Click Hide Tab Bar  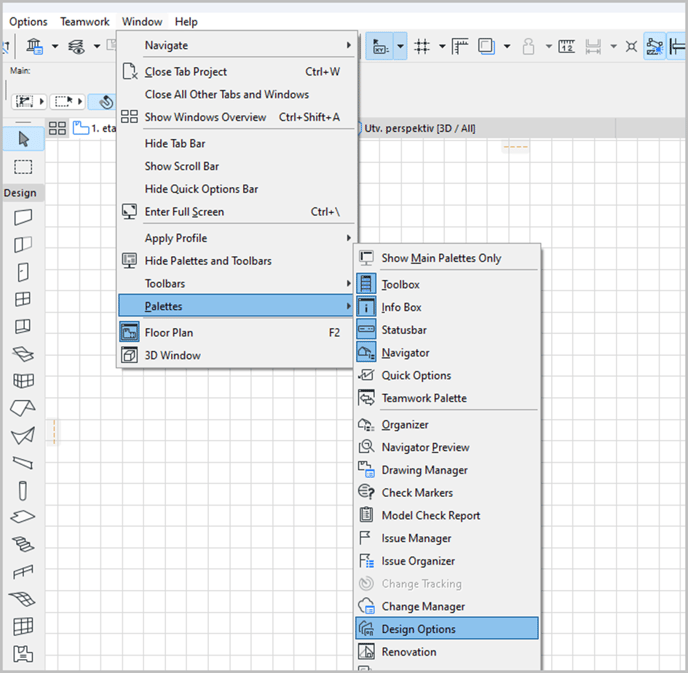(237, 143)
